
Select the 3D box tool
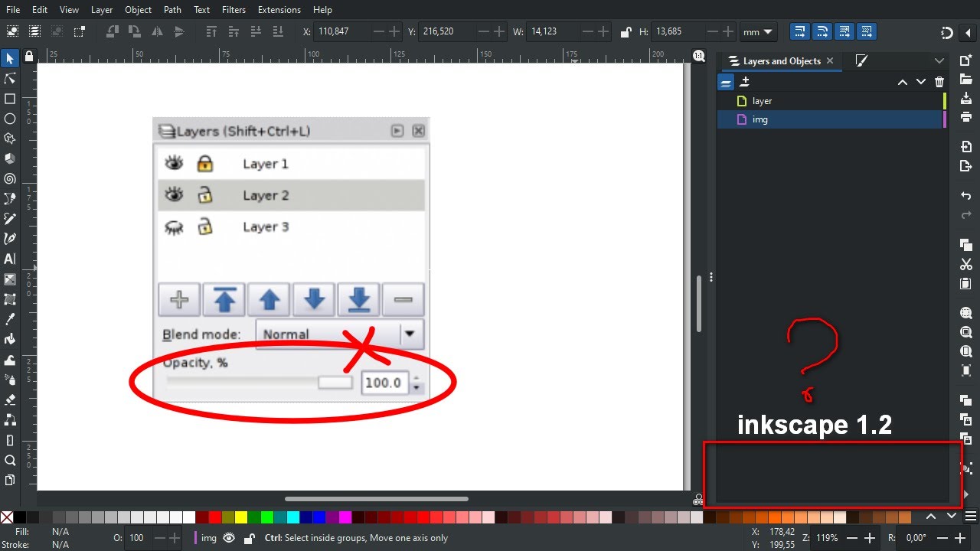[x=10, y=158]
